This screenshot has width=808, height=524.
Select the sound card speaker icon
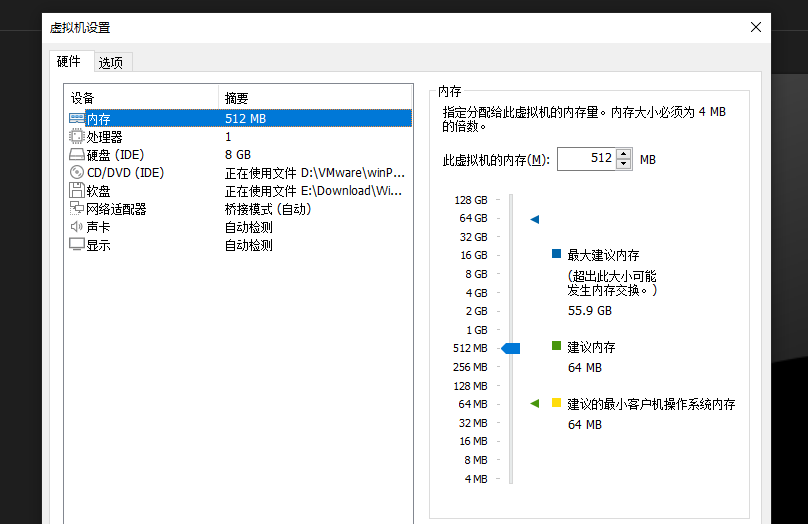coord(77,227)
